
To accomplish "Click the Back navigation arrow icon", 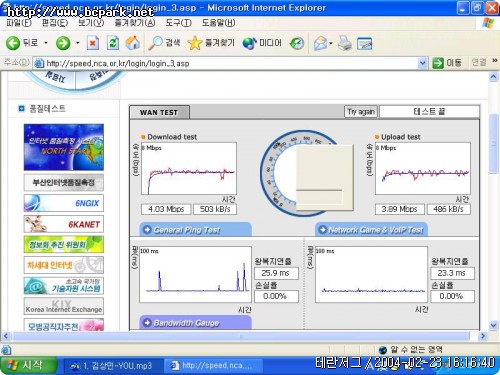I will (13, 43).
